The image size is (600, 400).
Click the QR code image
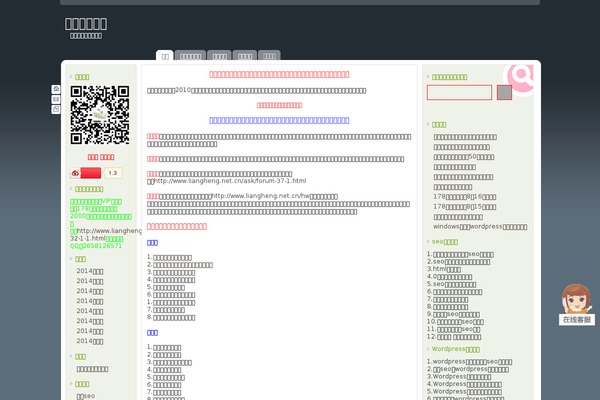coord(100,115)
